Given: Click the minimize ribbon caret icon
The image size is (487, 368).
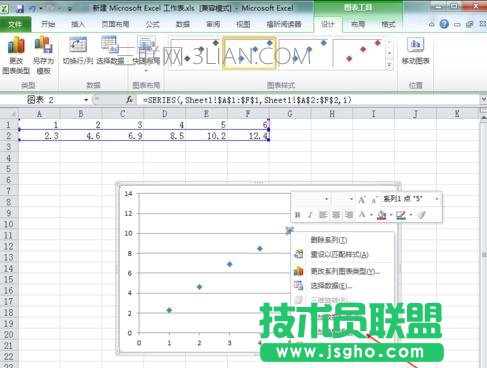Looking at the screenshot, I should click(x=432, y=24).
